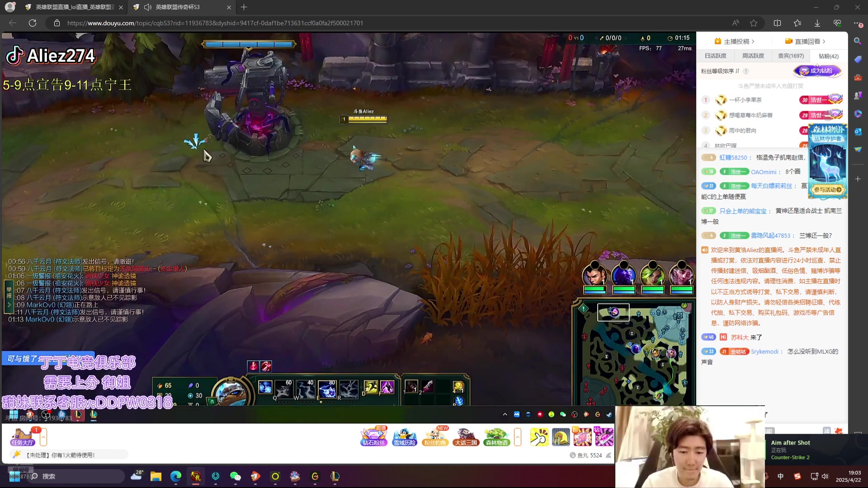Open 森林物语 activity icon
868x488 pixels.
coord(496,436)
